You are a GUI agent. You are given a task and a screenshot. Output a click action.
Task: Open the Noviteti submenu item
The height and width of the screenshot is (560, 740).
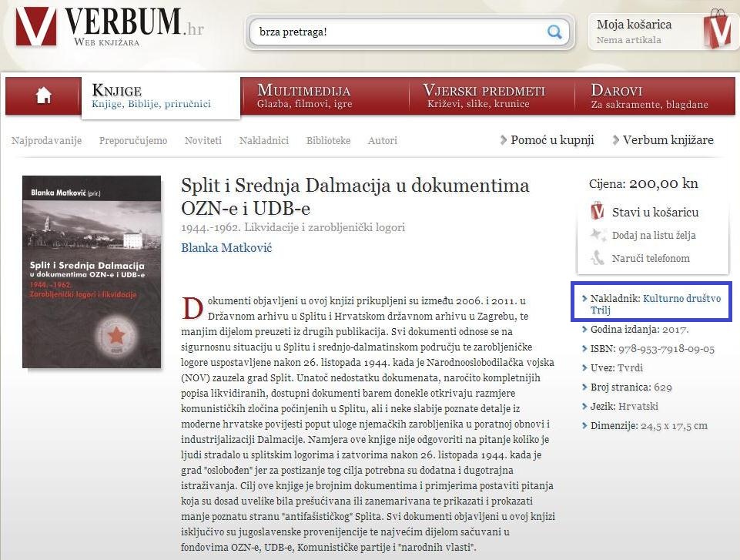coord(203,141)
